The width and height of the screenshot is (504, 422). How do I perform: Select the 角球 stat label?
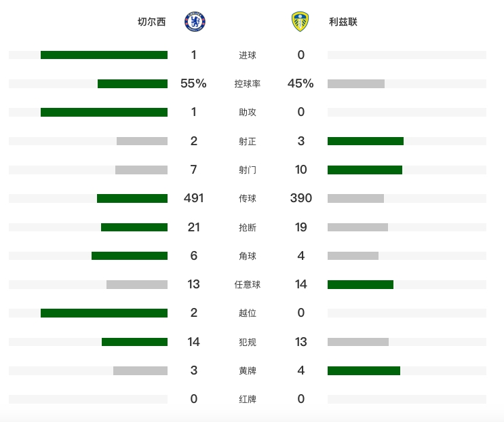coord(248,256)
